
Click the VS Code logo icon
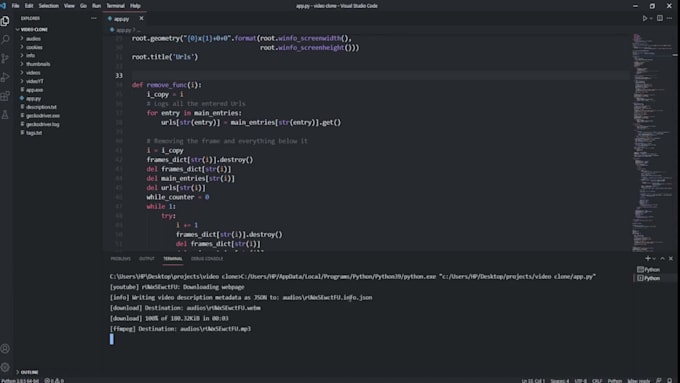click(3, 6)
